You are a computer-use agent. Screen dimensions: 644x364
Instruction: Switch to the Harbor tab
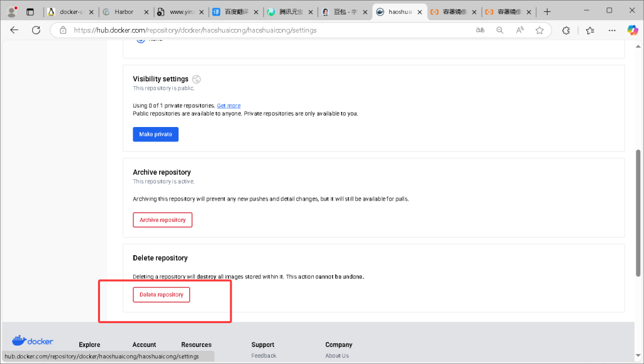coord(123,11)
